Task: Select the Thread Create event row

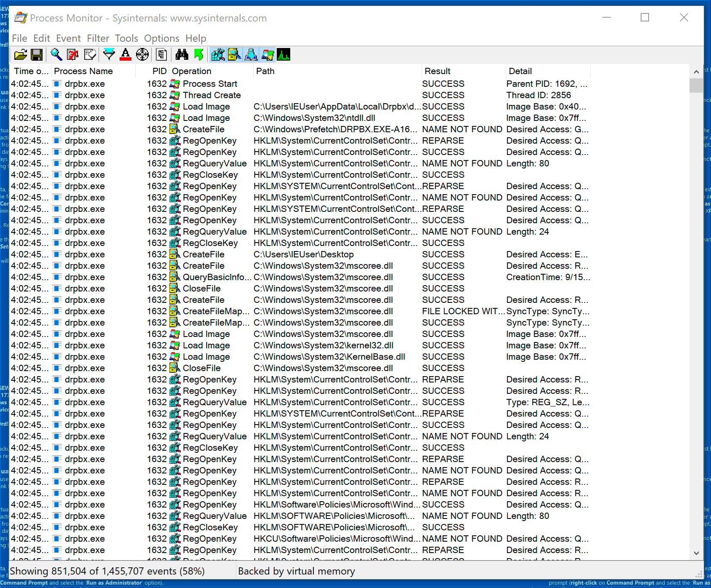Action: tap(300, 95)
